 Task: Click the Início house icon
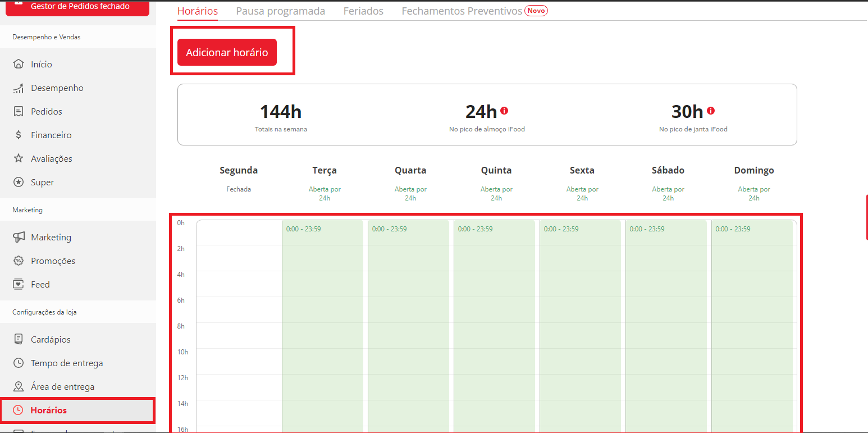point(19,64)
